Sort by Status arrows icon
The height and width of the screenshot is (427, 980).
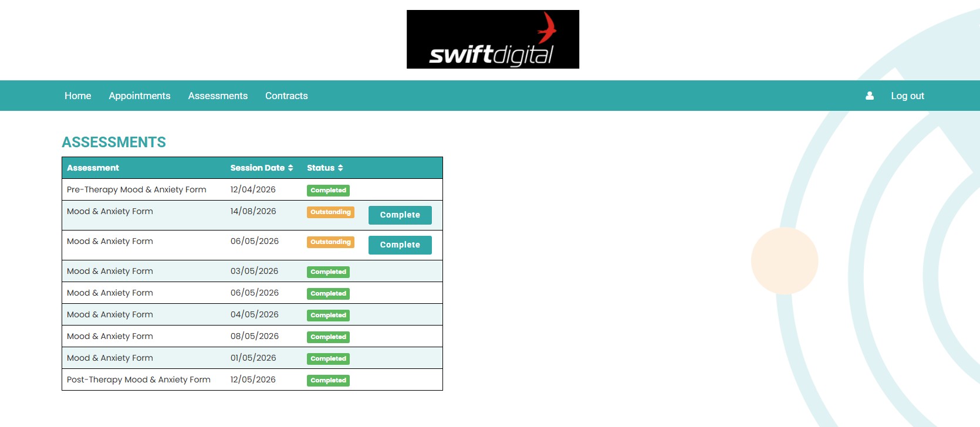point(340,168)
